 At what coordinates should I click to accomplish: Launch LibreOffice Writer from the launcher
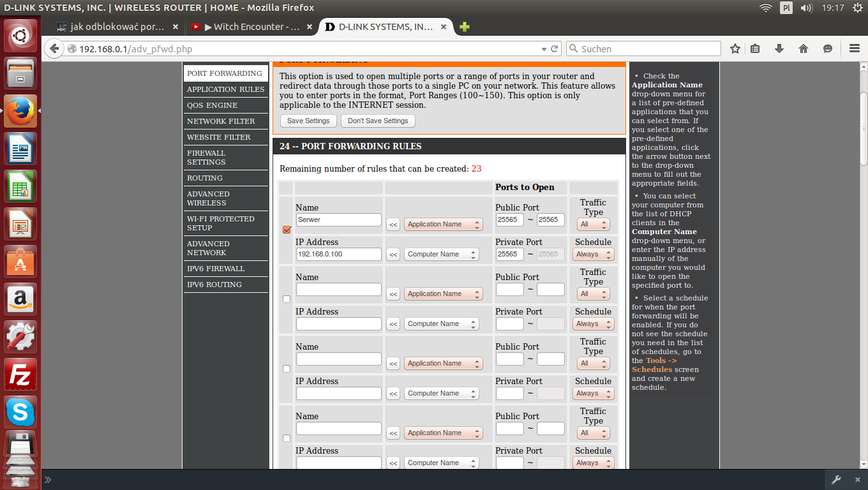tap(20, 149)
